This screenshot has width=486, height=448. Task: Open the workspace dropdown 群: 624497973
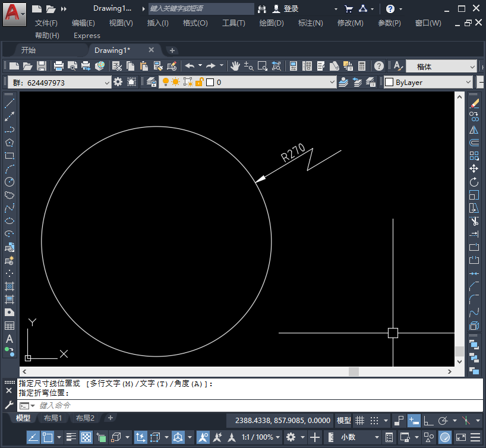tap(59, 83)
